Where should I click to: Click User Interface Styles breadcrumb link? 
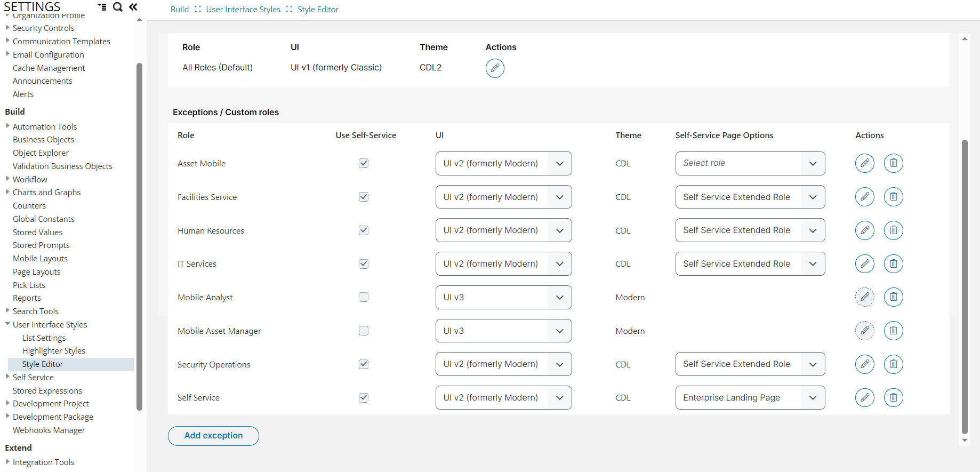pyautogui.click(x=243, y=10)
